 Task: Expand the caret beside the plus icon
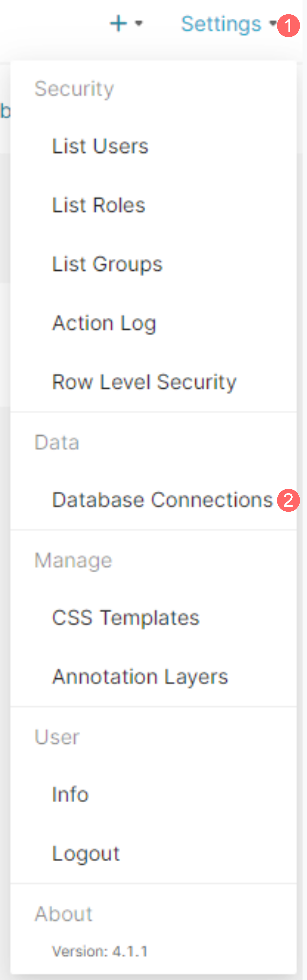click(x=139, y=24)
